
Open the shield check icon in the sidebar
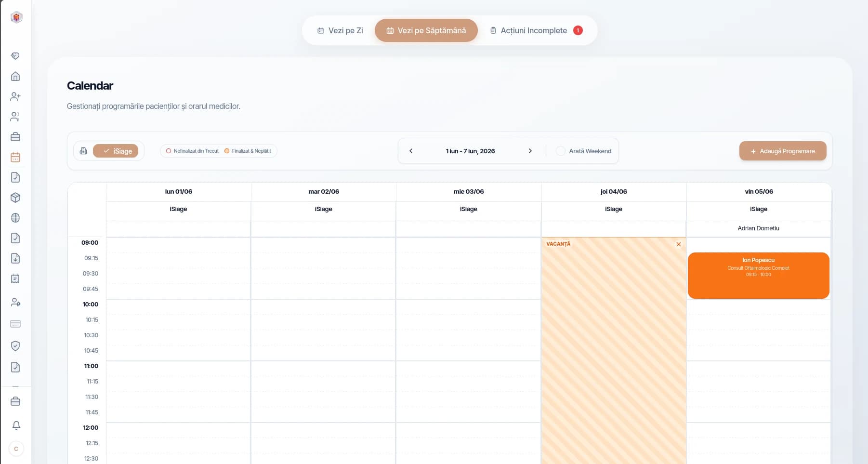(x=15, y=345)
